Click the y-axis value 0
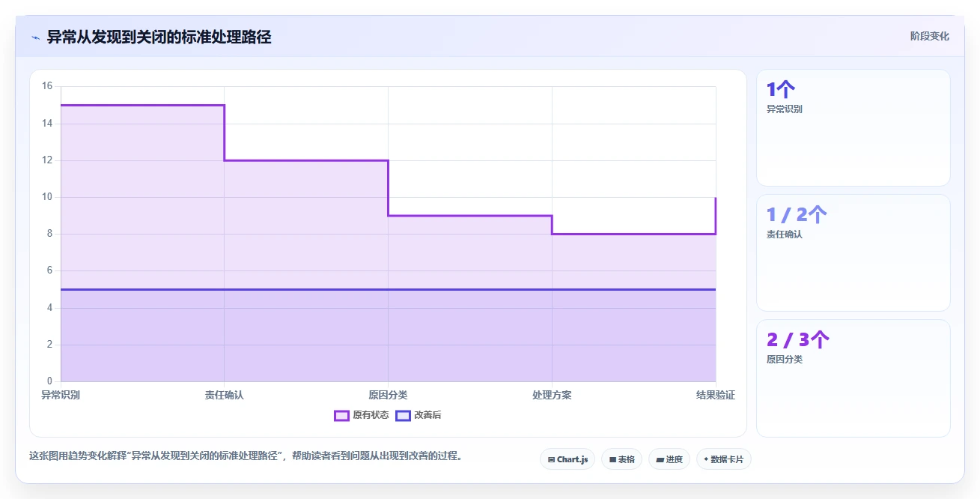 tap(49, 381)
